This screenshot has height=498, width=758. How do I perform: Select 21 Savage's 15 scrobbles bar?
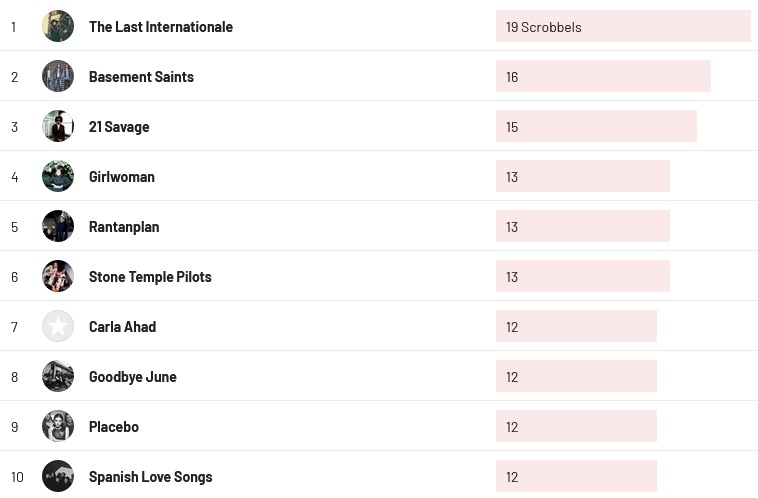[595, 127]
